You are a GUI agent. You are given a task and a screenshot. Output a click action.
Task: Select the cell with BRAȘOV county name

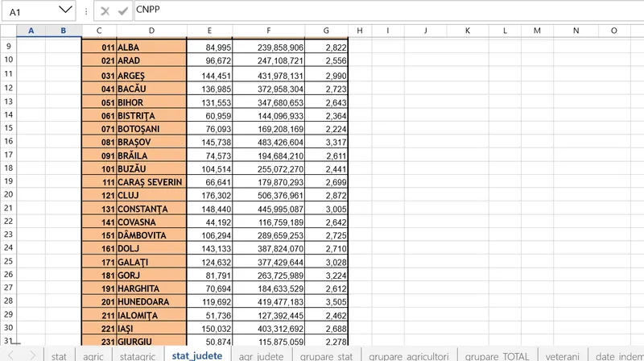(151, 142)
